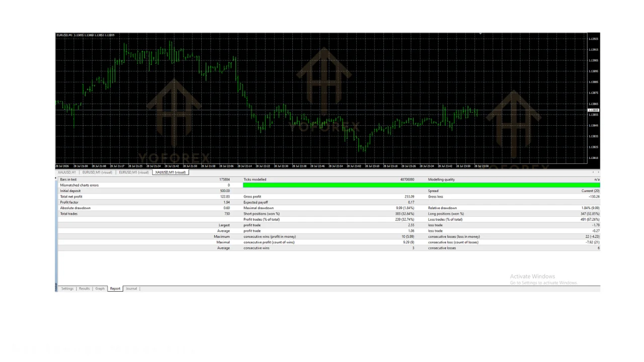Click the 1.13815 price scale label
Image resolution: width=644 pixels, height=362 pixels.
(x=594, y=158)
